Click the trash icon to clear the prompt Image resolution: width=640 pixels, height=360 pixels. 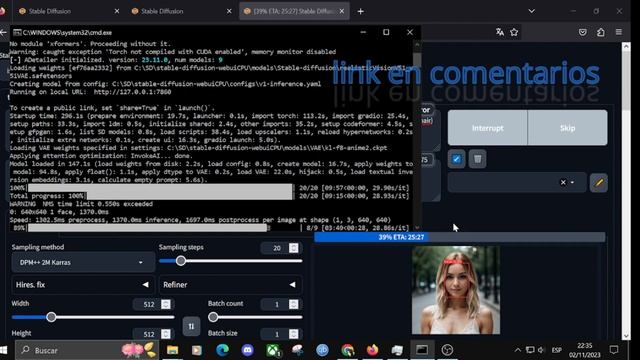click(x=477, y=159)
